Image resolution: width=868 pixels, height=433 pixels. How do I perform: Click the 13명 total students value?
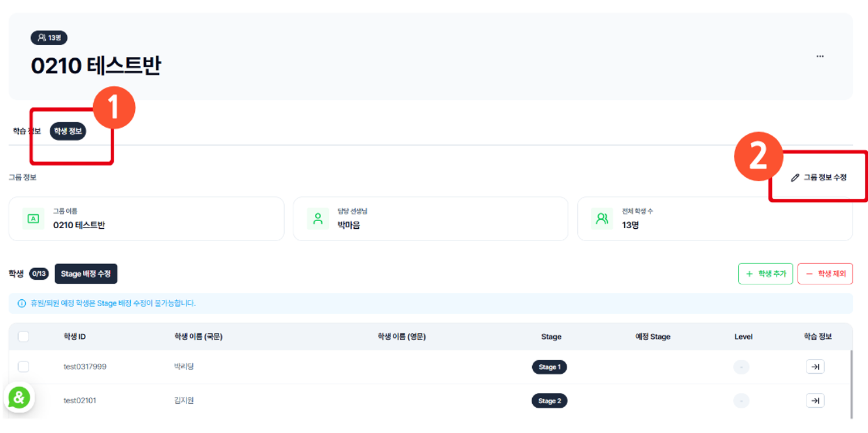pos(630,225)
